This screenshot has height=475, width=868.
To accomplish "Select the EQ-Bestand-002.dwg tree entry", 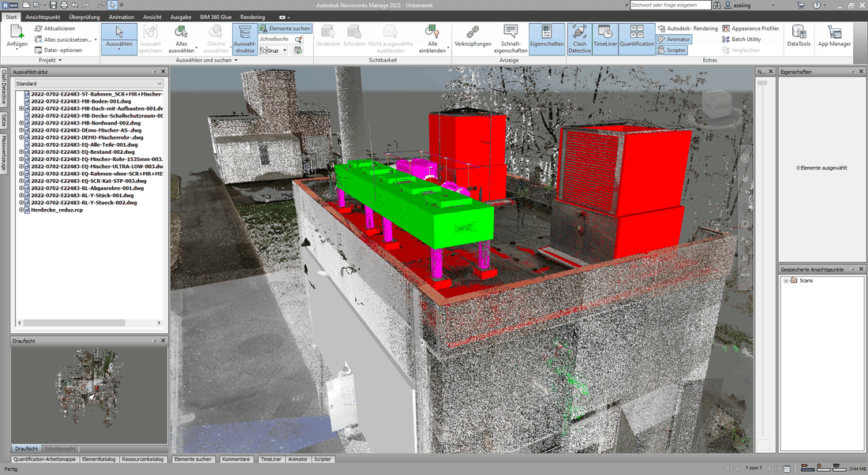I will [x=83, y=151].
